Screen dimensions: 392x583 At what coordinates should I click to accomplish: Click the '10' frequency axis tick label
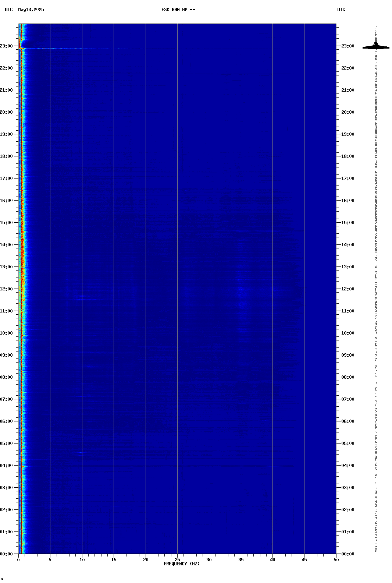[82, 560]
